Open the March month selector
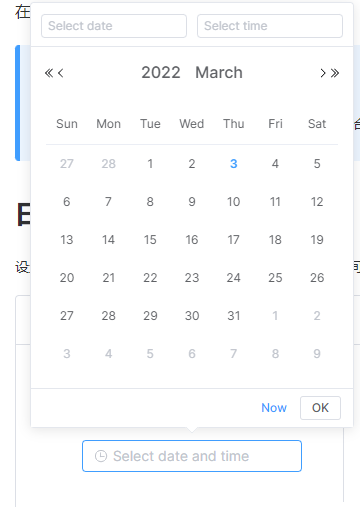 219,72
